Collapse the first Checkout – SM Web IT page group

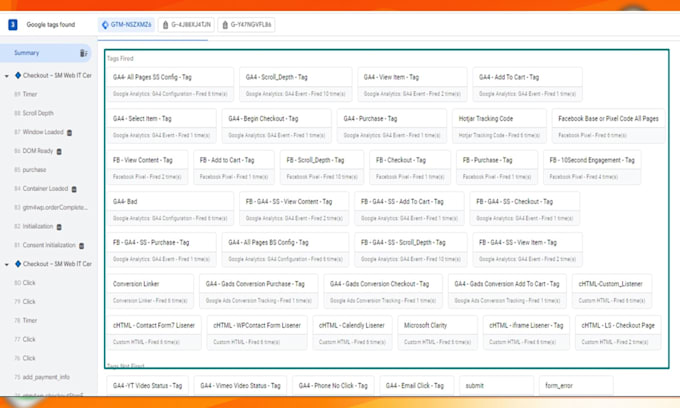(7, 76)
